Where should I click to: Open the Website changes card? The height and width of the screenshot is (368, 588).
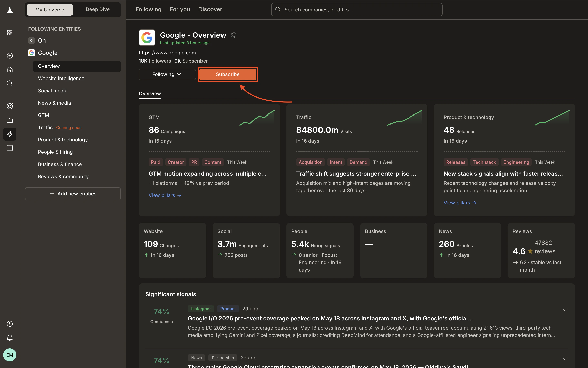[172, 251]
